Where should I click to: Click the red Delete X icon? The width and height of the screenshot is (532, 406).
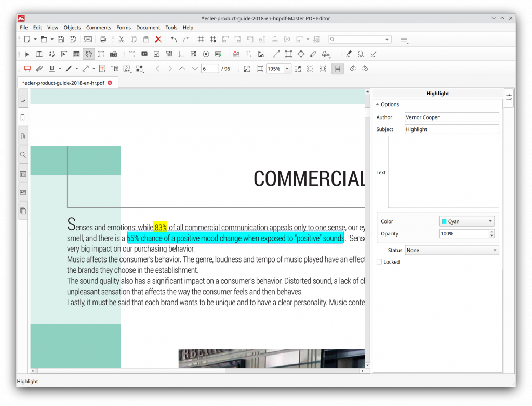coord(158,40)
